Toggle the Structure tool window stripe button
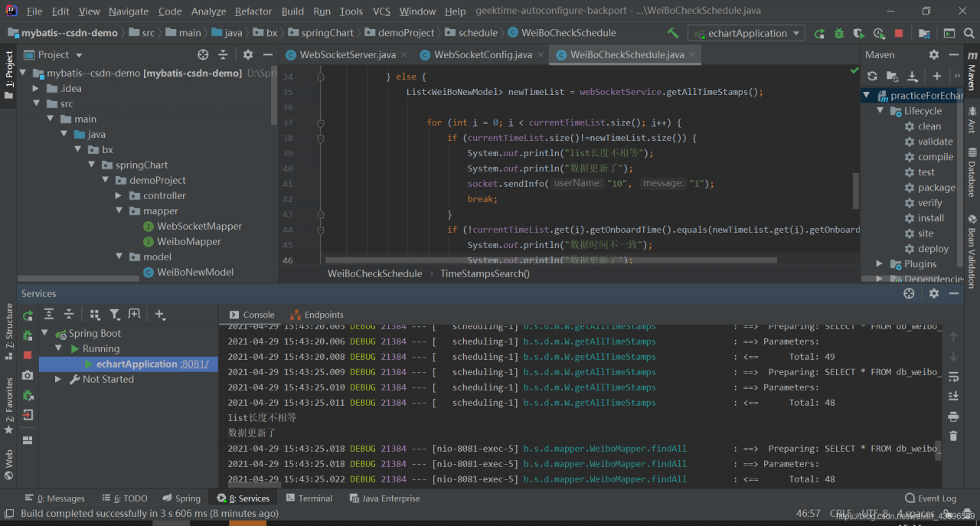Screen dimensions: 980x526 coord(8,331)
